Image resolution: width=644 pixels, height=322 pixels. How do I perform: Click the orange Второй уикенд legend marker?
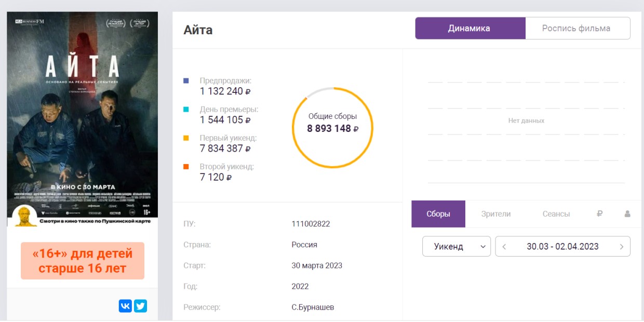(186, 167)
